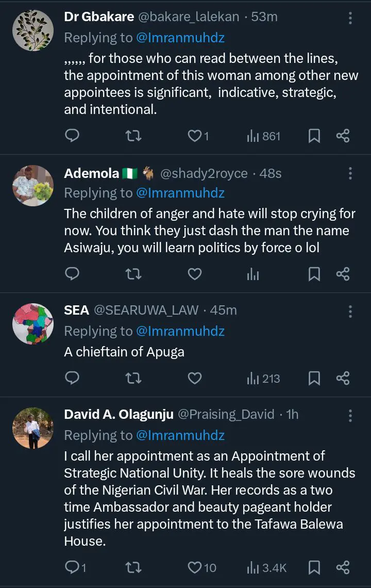Open more options on Ademola's tweet
The image size is (371, 588).
350,173
